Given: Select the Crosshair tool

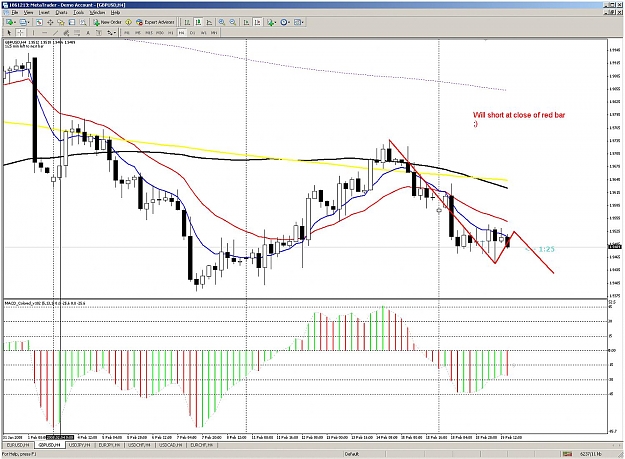Looking at the screenshot, I should (20, 33).
